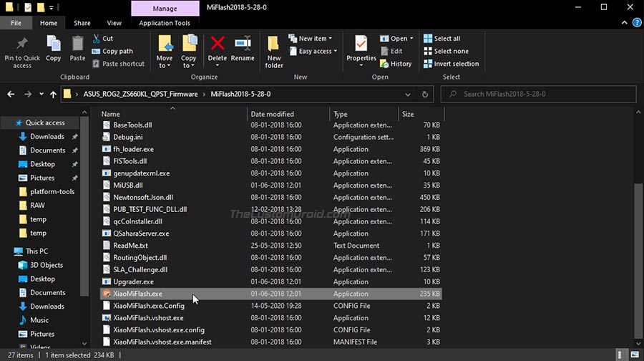Click the Manage contextual tab
Screen dimensions: 644x361
(165, 8)
